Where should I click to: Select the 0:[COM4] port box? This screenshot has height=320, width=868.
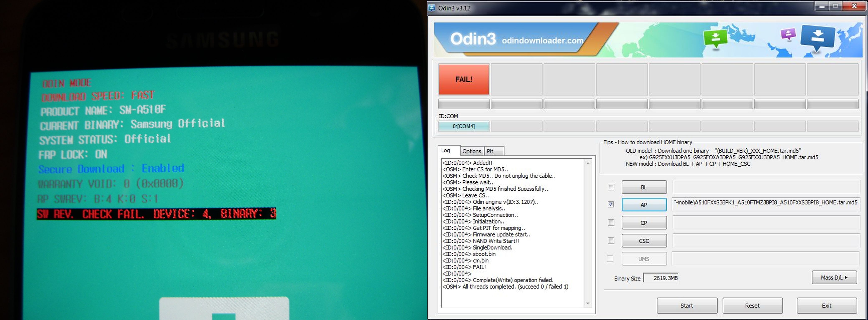tap(464, 126)
